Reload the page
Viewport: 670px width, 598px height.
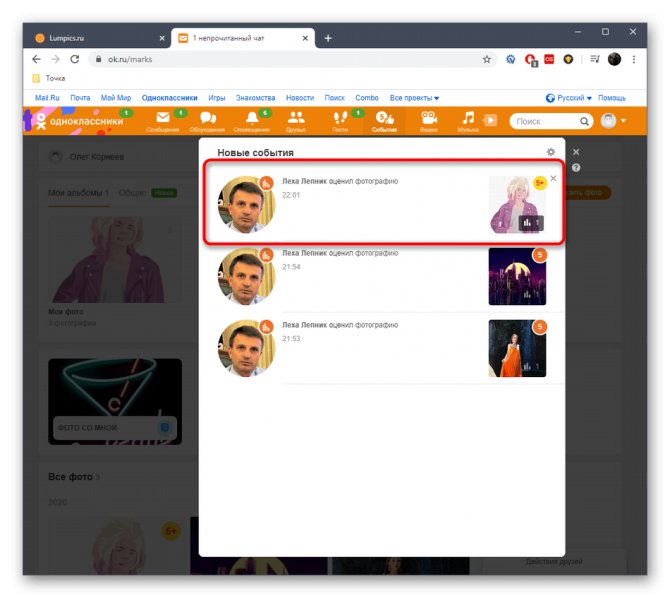click(75, 59)
